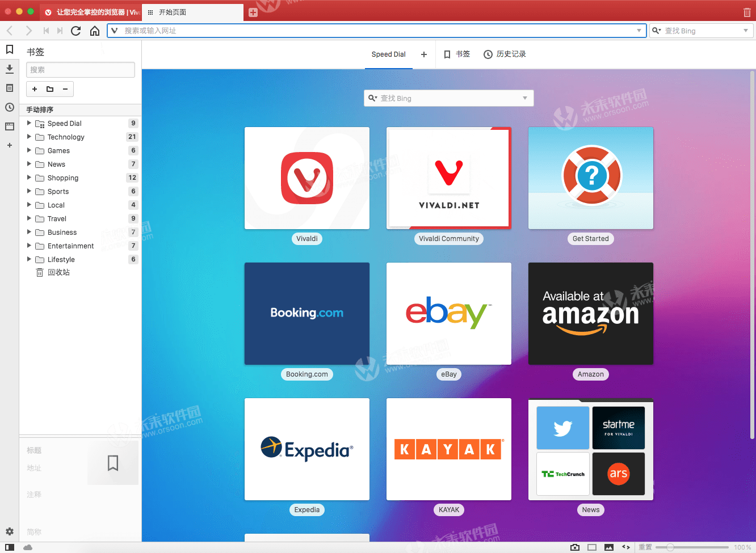The height and width of the screenshot is (553, 756).
Task: Click the address bar input field
Action: [377, 31]
